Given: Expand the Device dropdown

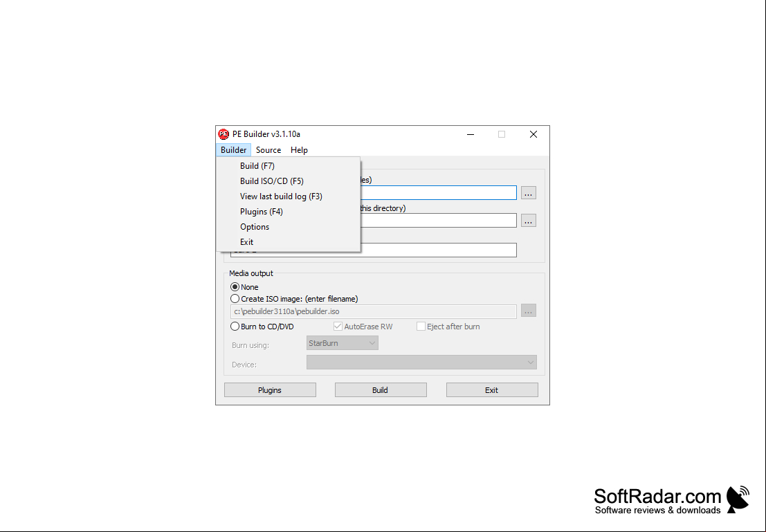Looking at the screenshot, I should 421,363.
